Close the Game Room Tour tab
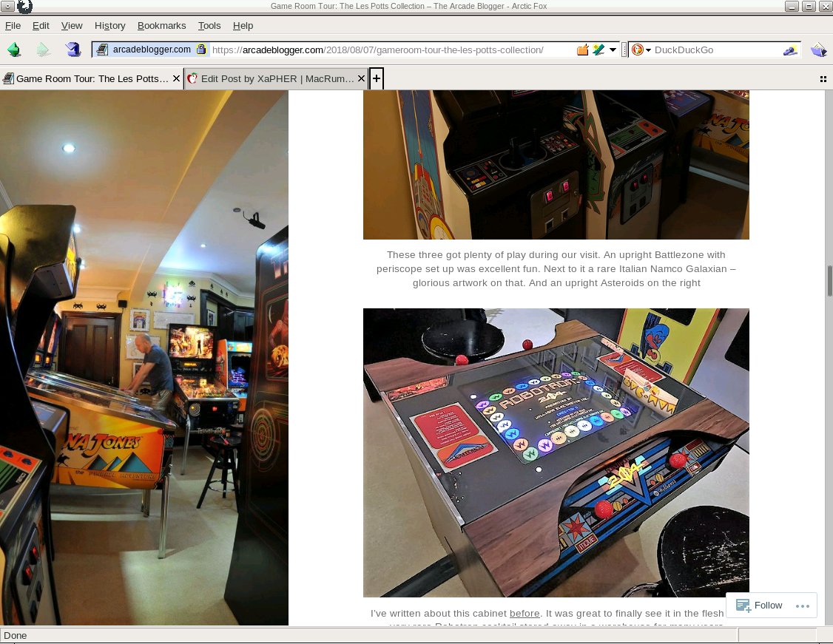Viewport: 833px width, 644px height. [x=176, y=78]
